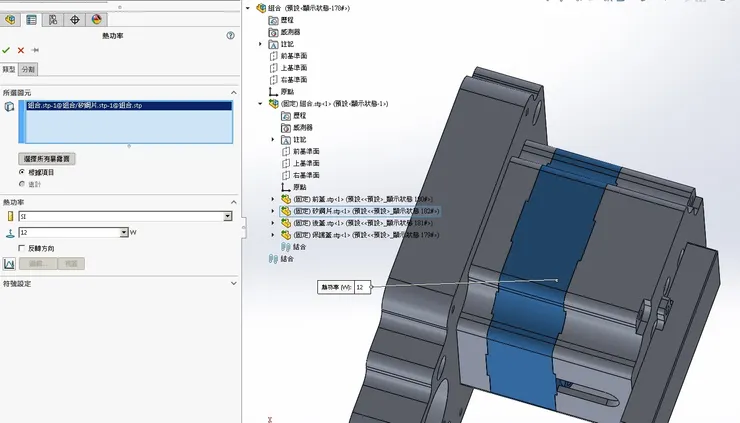Switch to the 類型 tab

9,69
